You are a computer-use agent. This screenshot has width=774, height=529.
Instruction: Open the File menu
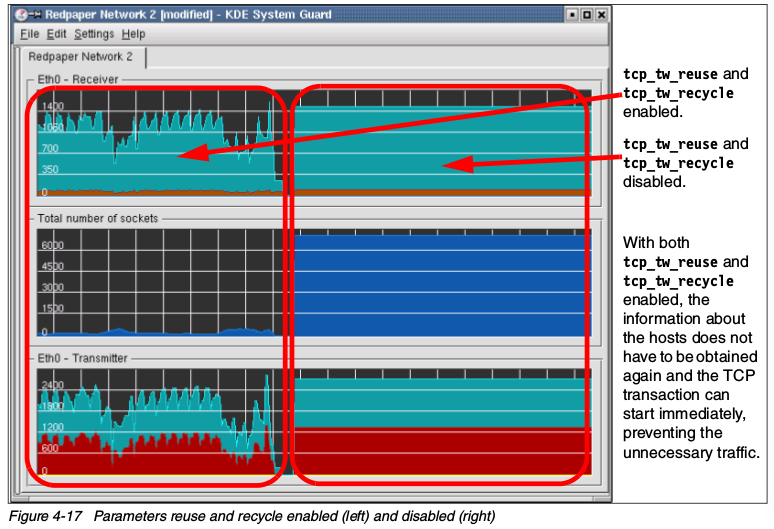tap(29, 34)
